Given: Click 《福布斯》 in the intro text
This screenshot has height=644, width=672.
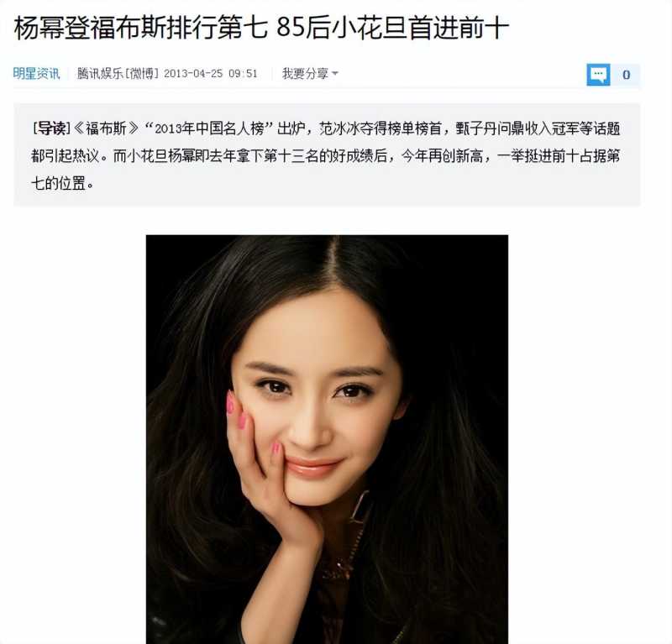Looking at the screenshot, I should [x=107, y=128].
